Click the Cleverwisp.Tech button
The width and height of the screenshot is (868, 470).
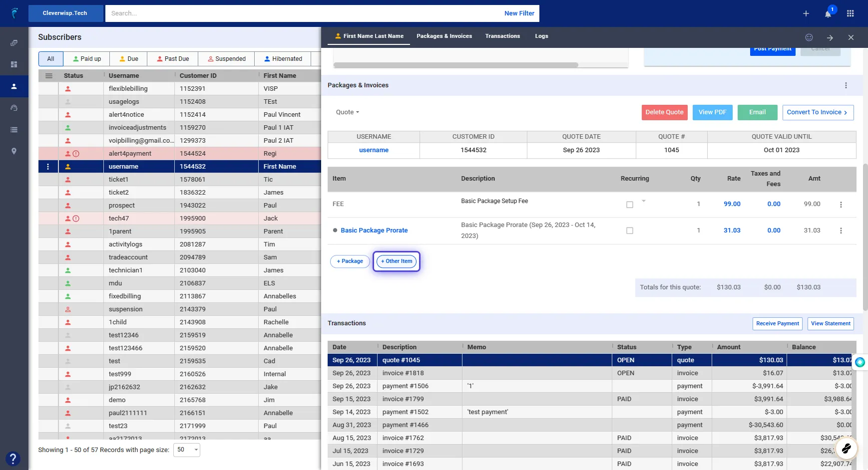tap(65, 13)
